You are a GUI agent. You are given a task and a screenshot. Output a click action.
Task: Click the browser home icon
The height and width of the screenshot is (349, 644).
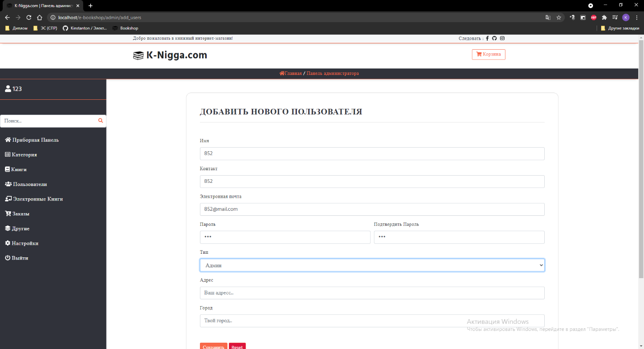[x=40, y=18]
